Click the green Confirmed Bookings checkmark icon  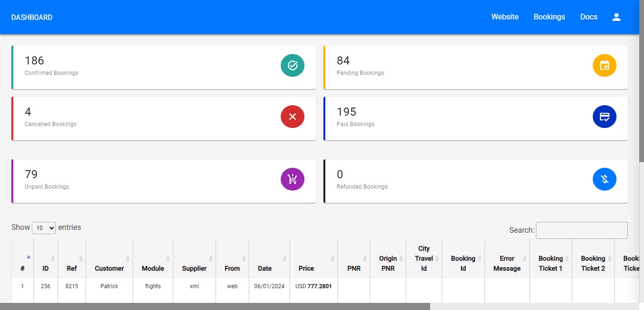(x=292, y=65)
